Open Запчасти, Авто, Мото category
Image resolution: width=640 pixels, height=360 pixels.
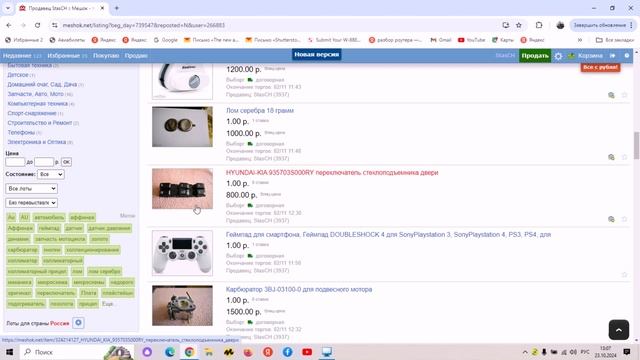tap(36, 94)
